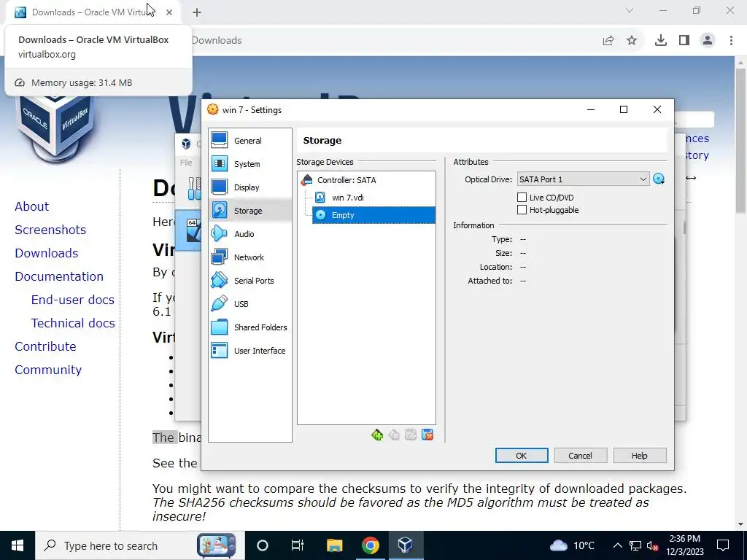Open the Downloads link in sidebar
Image resolution: width=747 pixels, height=560 pixels.
46,253
